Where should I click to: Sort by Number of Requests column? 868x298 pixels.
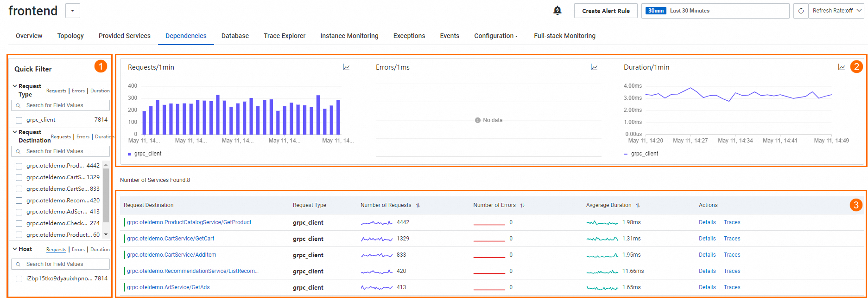tap(418, 205)
